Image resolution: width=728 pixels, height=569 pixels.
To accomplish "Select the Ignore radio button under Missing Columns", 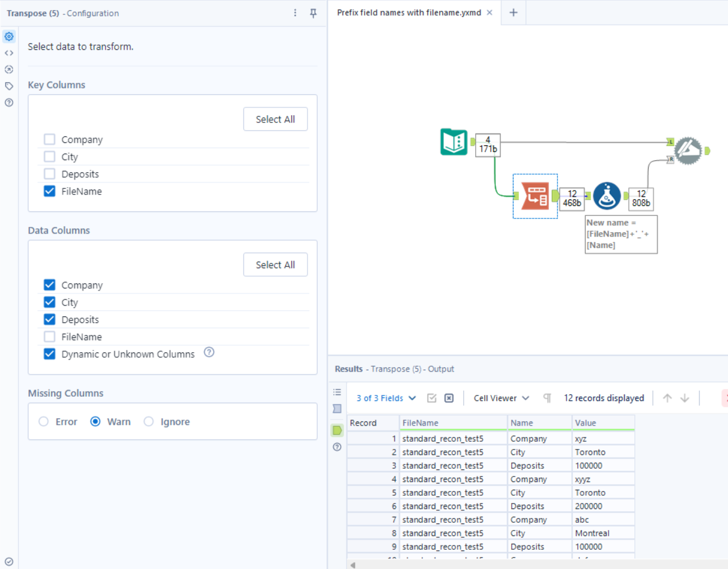I will 148,421.
